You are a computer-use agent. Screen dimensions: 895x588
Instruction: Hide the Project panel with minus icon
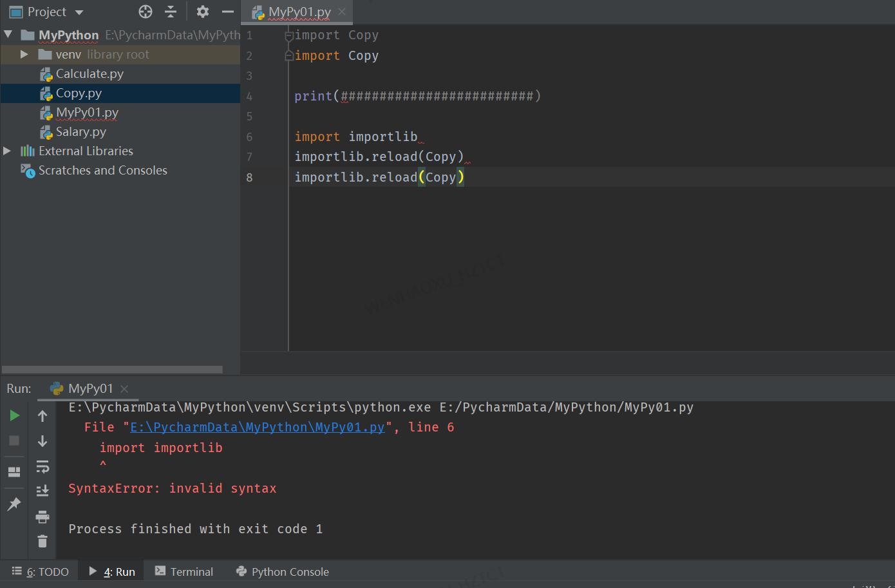pyautogui.click(x=227, y=12)
